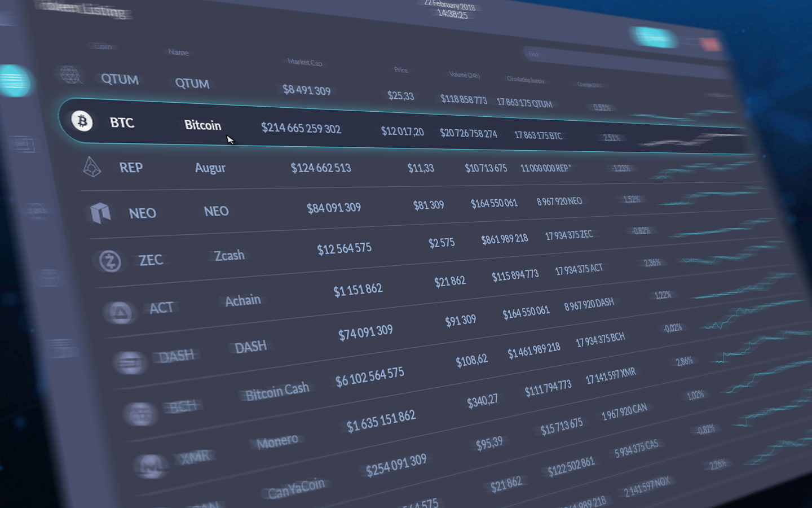Click market cap $8 491 309
The width and height of the screenshot is (812, 508).
click(306, 90)
